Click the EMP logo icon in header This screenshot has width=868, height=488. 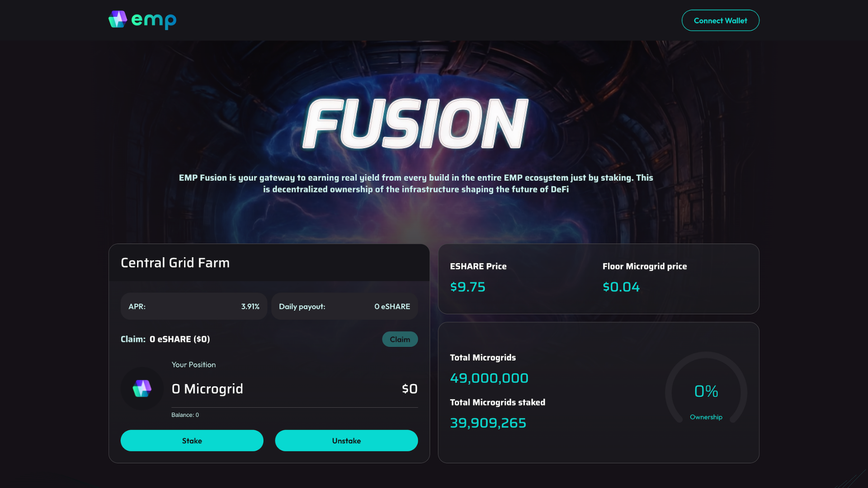(x=118, y=19)
